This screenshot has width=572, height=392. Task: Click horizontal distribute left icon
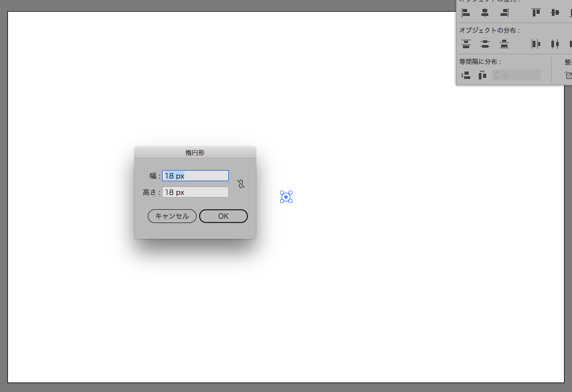click(x=536, y=44)
